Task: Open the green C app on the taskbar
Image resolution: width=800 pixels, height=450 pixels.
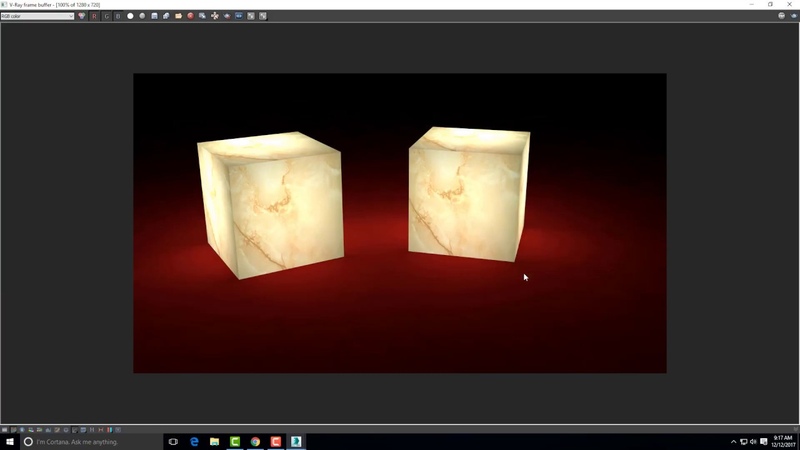Action: pyautogui.click(x=235, y=442)
